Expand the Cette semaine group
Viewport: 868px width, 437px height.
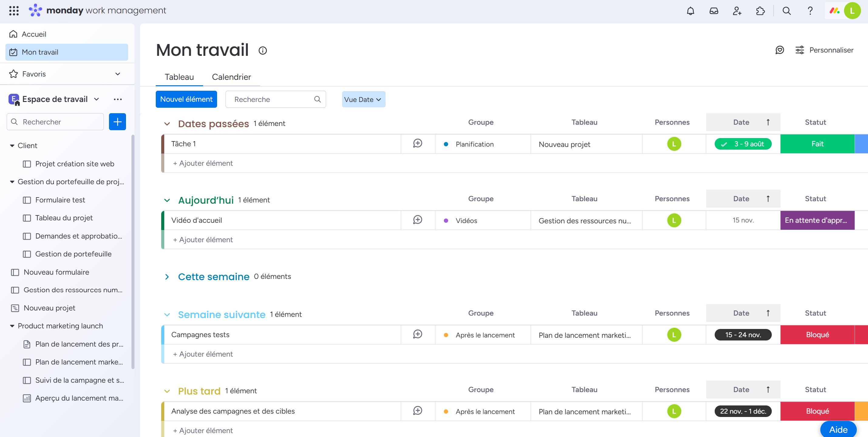(167, 277)
